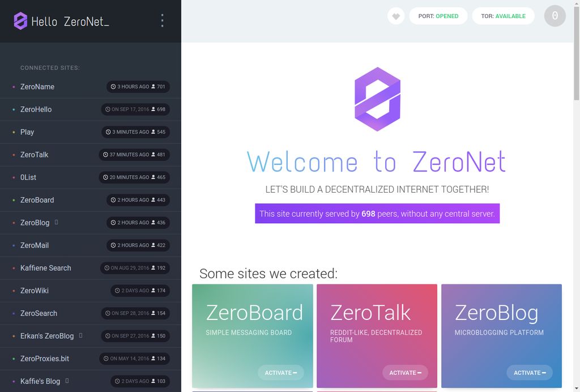Image resolution: width=580 pixels, height=392 pixels.
Task: Click the small icon next to ZeroBlog
Action: point(56,222)
